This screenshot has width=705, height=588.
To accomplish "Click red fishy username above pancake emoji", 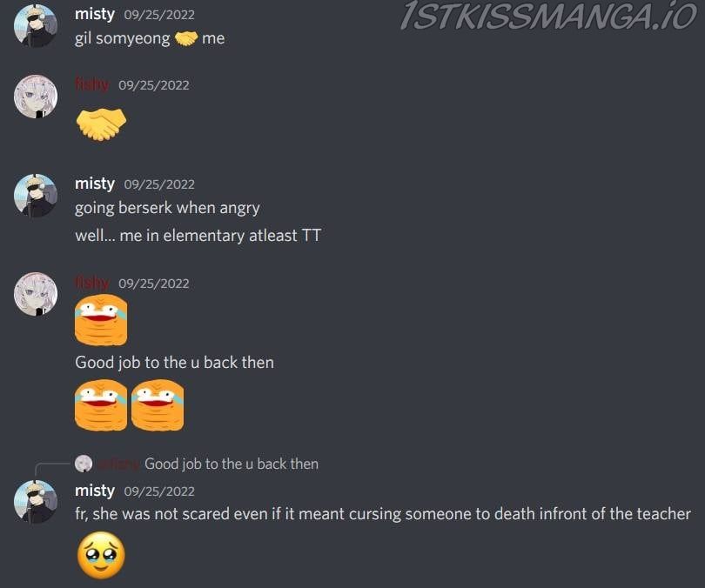I will click(x=92, y=283).
